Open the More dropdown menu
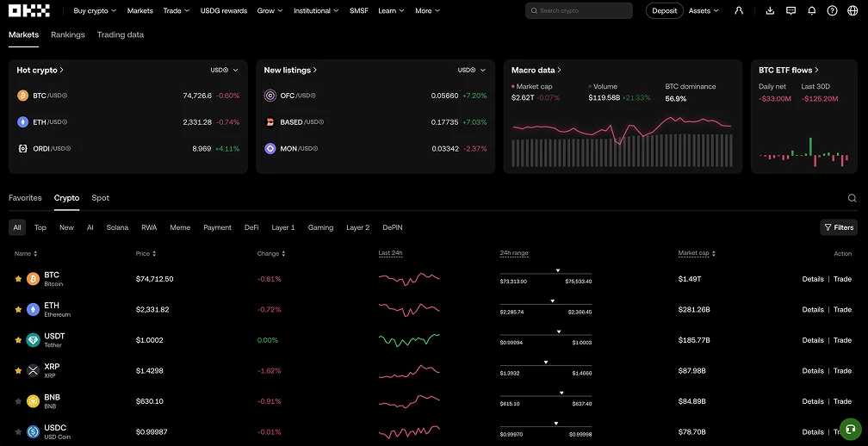The image size is (868, 446). tap(427, 10)
